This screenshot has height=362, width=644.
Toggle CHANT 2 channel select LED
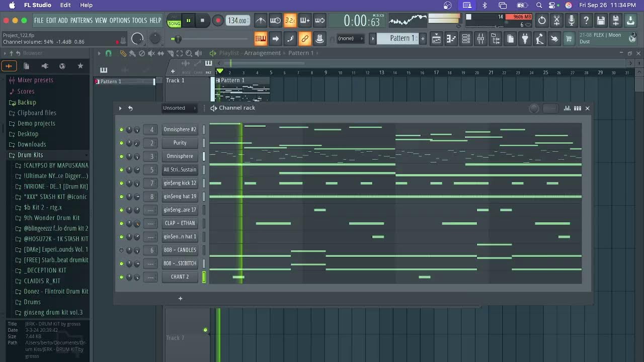pyautogui.click(x=204, y=277)
